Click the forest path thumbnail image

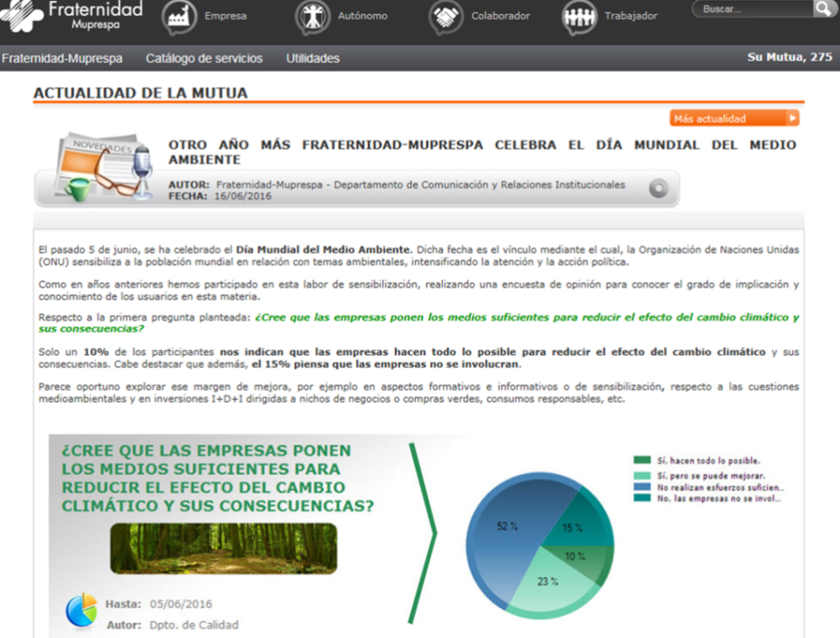(x=224, y=549)
